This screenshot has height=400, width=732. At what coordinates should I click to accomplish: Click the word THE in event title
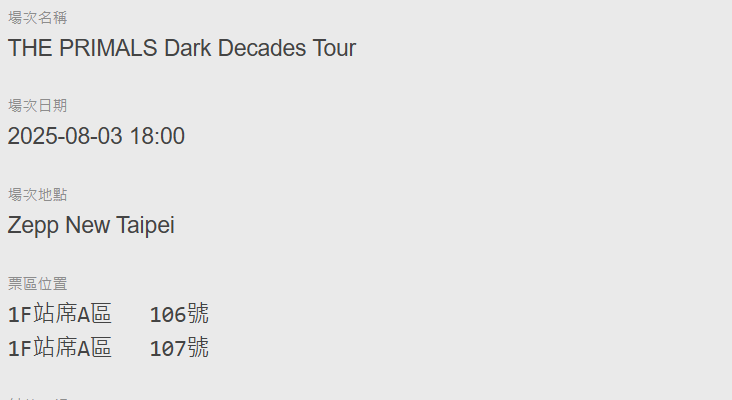click(x=30, y=48)
